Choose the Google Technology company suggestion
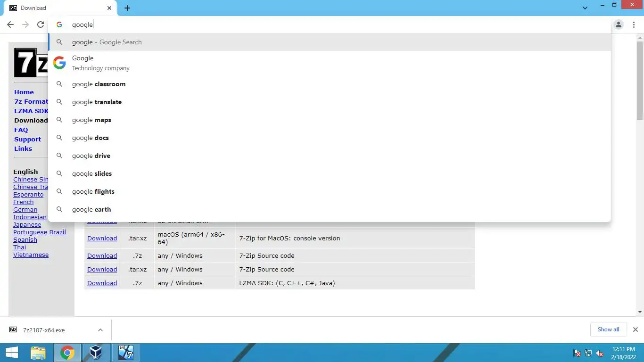The width and height of the screenshot is (644, 362). pyautogui.click(x=330, y=63)
